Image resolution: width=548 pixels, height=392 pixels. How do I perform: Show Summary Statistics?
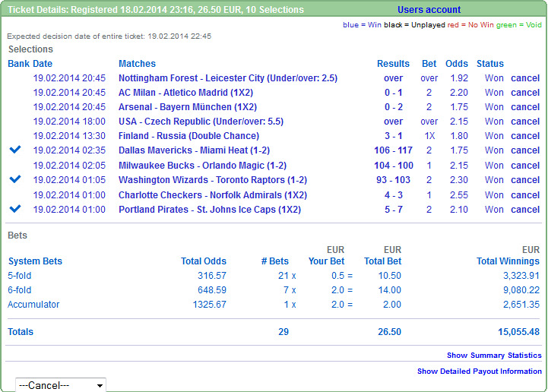point(494,356)
